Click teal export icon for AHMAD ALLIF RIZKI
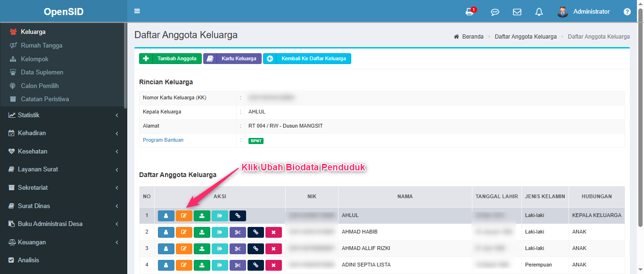The image size is (644, 274). click(x=220, y=249)
